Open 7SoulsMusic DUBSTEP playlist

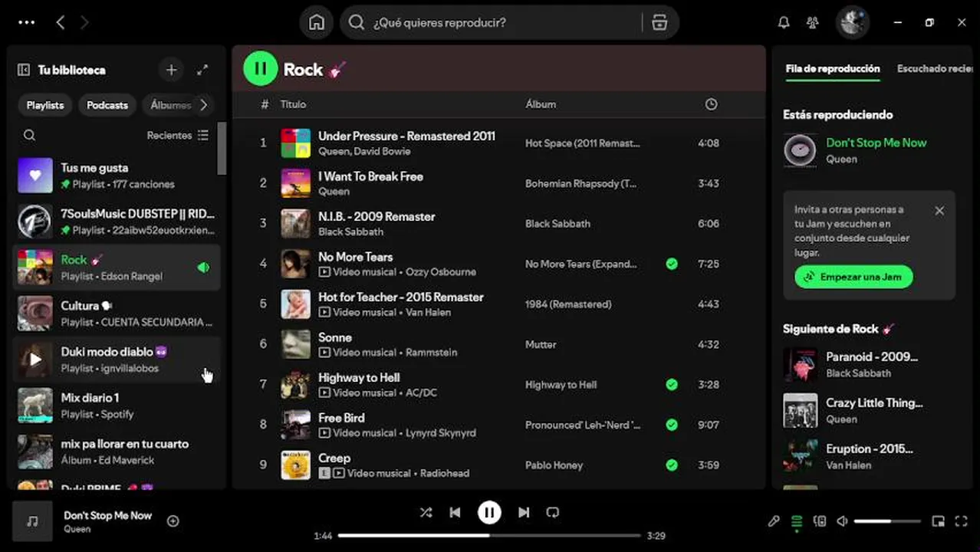[117, 222]
